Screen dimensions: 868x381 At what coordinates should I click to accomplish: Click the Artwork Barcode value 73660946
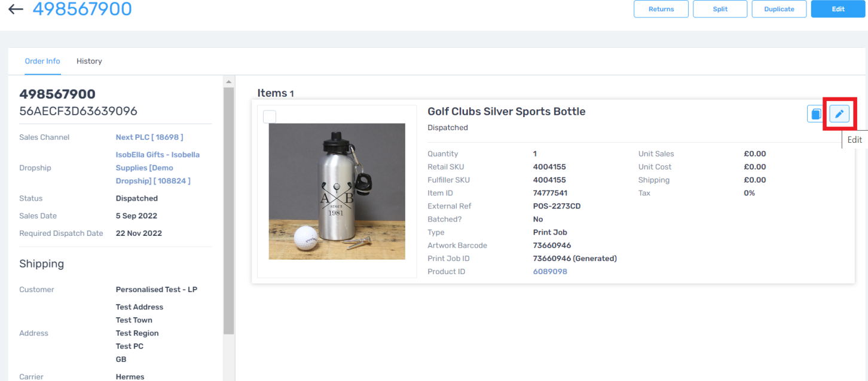coord(552,245)
